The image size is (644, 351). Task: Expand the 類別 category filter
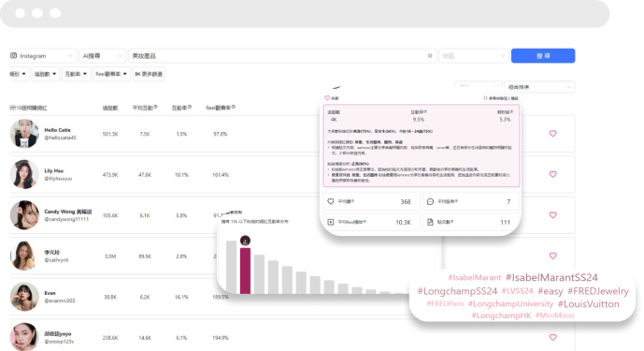19,74
